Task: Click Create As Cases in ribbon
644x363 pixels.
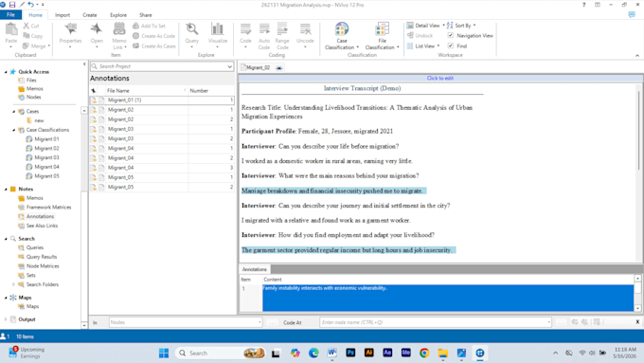Action: pyautogui.click(x=154, y=46)
